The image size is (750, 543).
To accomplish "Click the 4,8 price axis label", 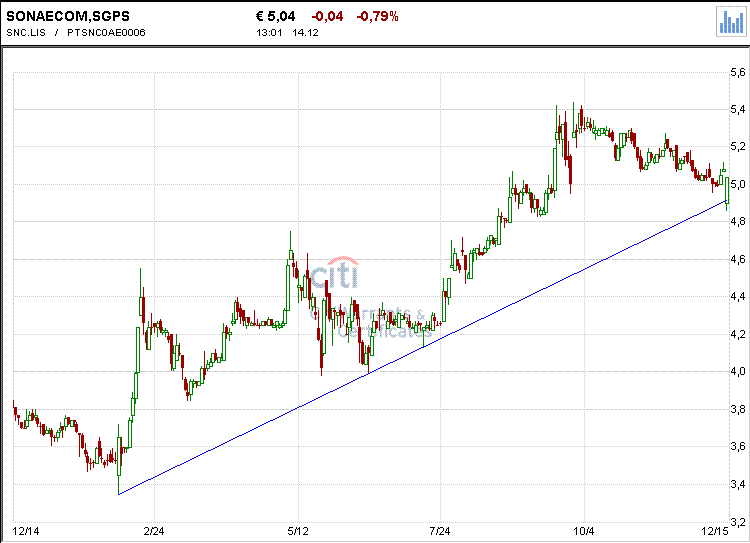I will coord(738,222).
